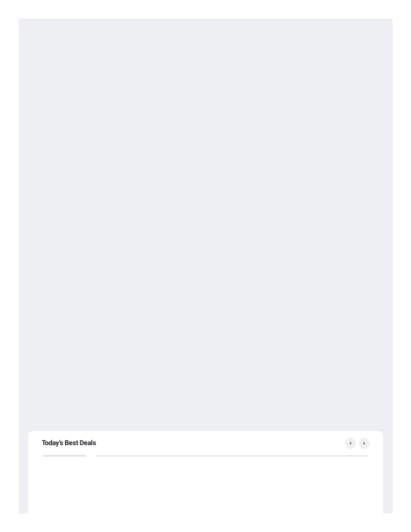Click the blank white deals card area
This screenshot has width=411, height=532.
(205, 486)
